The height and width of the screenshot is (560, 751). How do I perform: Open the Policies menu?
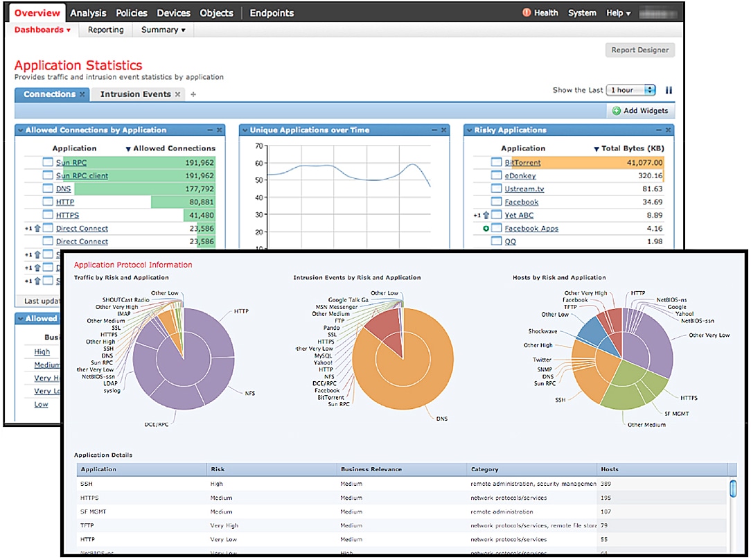pos(132,12)
